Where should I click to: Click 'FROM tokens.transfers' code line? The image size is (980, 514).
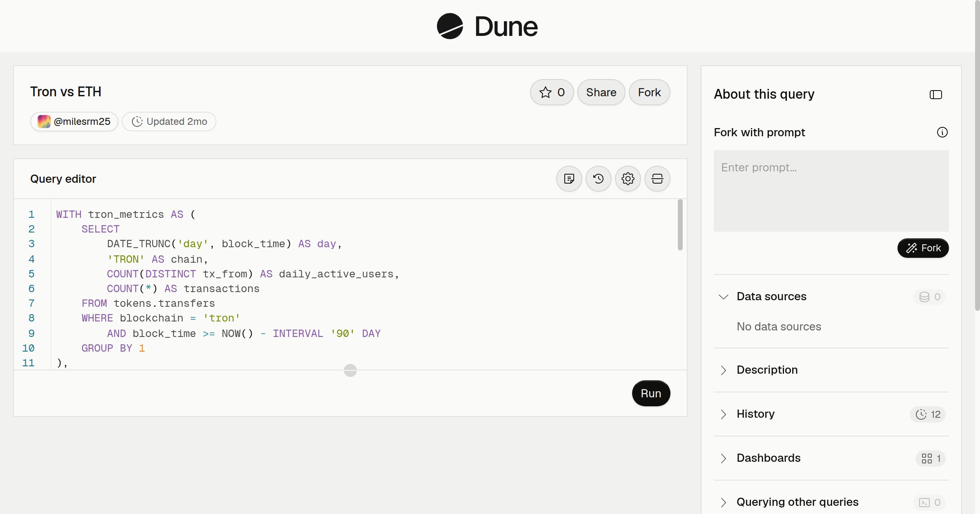[x=148, y=304]
